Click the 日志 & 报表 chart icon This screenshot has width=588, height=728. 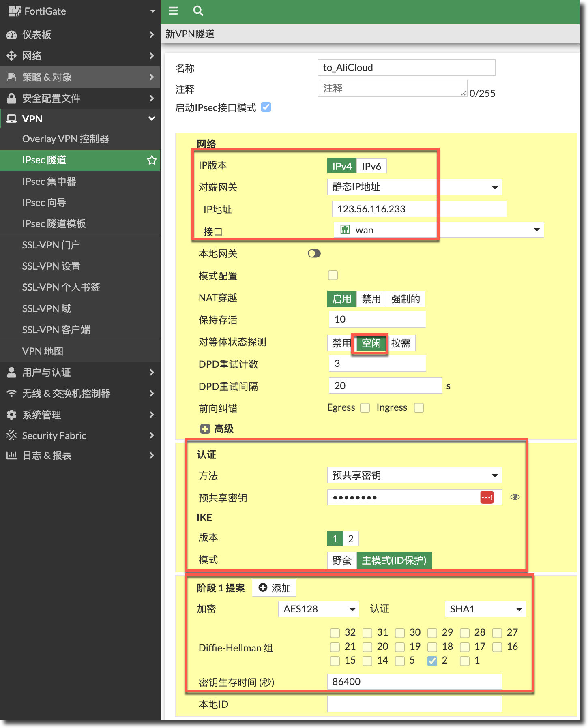point(11,455)
